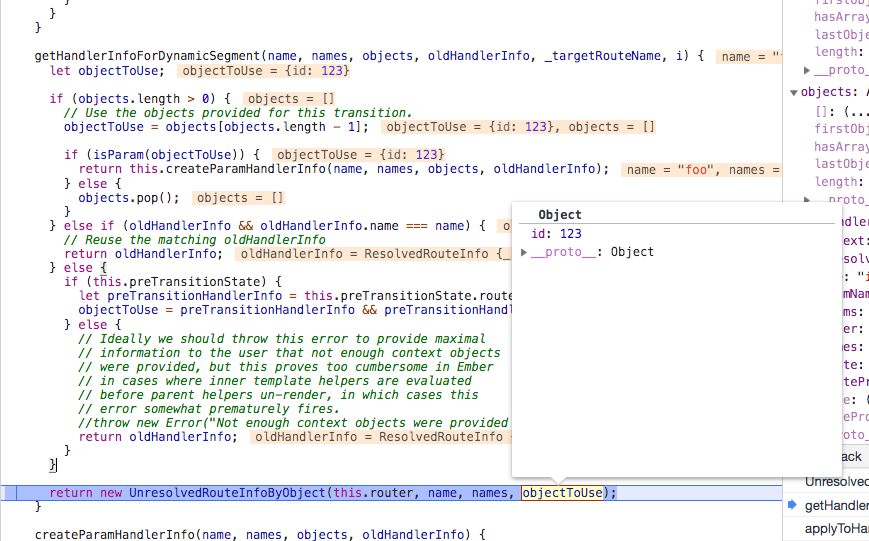The width and height of the screenshot is (869, 541).
Task: Click the blue current-frame arrow in call stack
Action: pyautogui.click(x=793, y=504)
